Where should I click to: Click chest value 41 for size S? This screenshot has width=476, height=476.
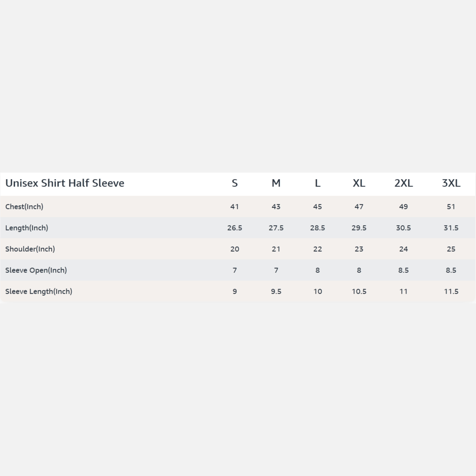[x=235, y=207]
